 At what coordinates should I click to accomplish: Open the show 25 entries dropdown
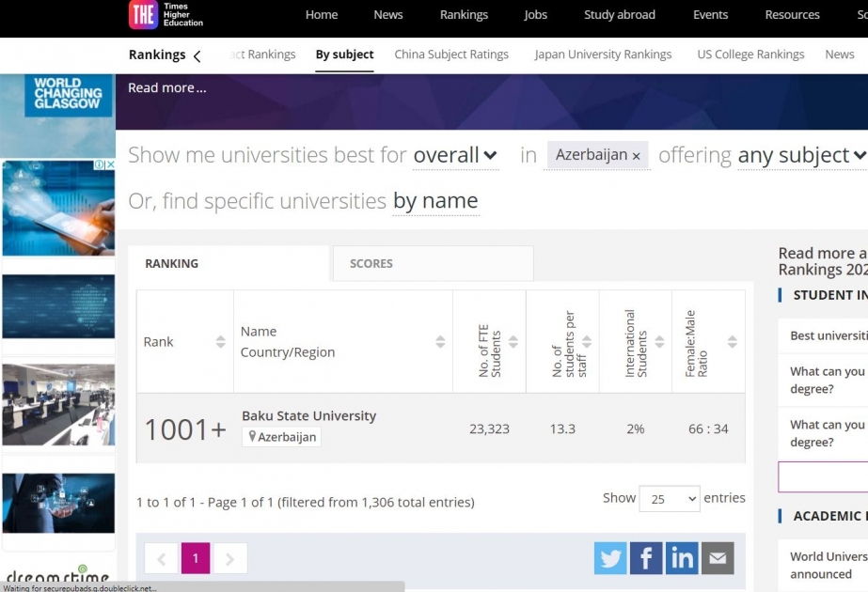tap(670, 498)
